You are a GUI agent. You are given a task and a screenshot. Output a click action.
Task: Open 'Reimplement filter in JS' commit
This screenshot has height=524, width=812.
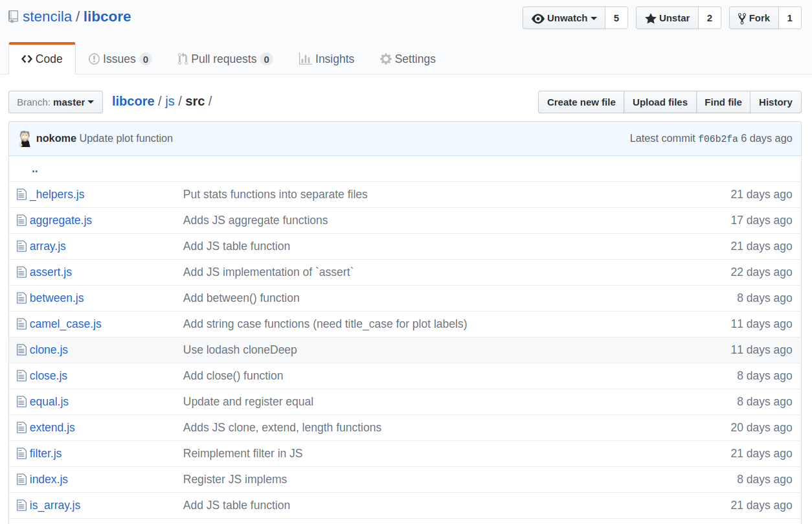(243, 453)
